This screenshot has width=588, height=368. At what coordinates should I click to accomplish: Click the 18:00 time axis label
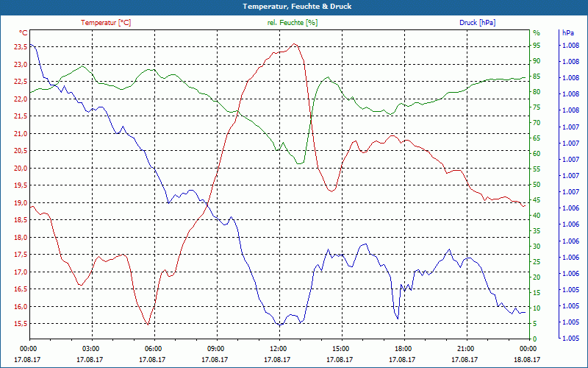(402, 348)
